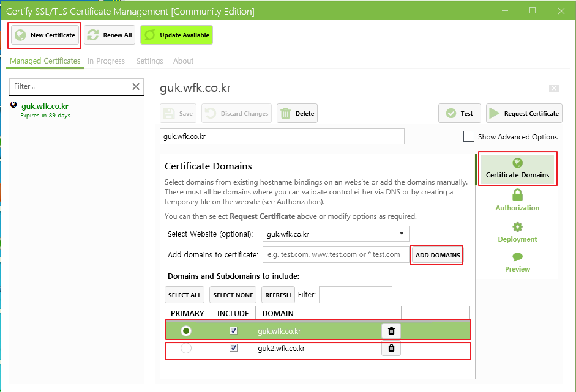
Task: Click SELECT ALL domains button
Action: (x=184, y=295)
